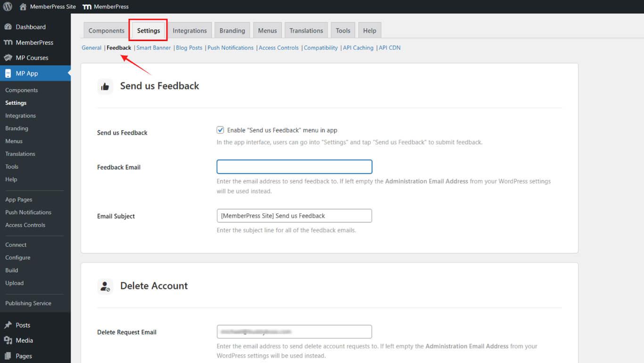Click the Posts pushpin icon
The width and height of the screenshot is (644, 363).
point(8,325)
